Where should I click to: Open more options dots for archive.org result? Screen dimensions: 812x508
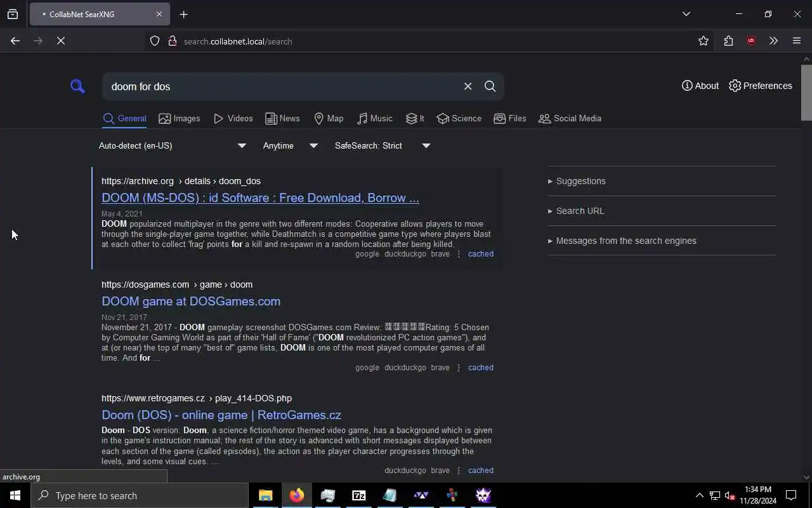point(459,254)
